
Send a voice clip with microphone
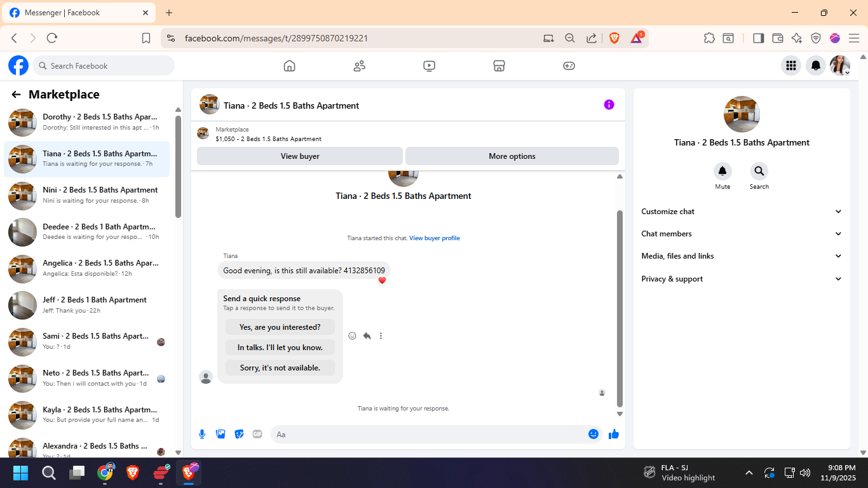(202, 434)
